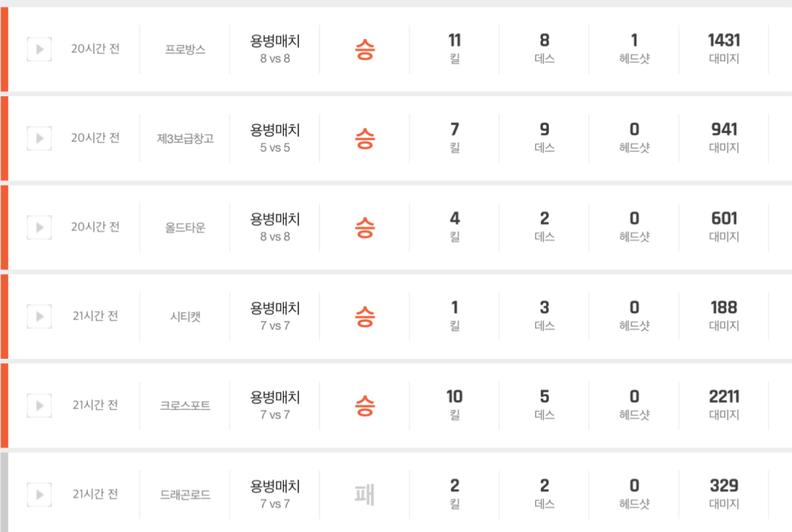This screenshot has width=792, height=532.
Task: Play the 프로방스 match replay
Action: (39, 49)
